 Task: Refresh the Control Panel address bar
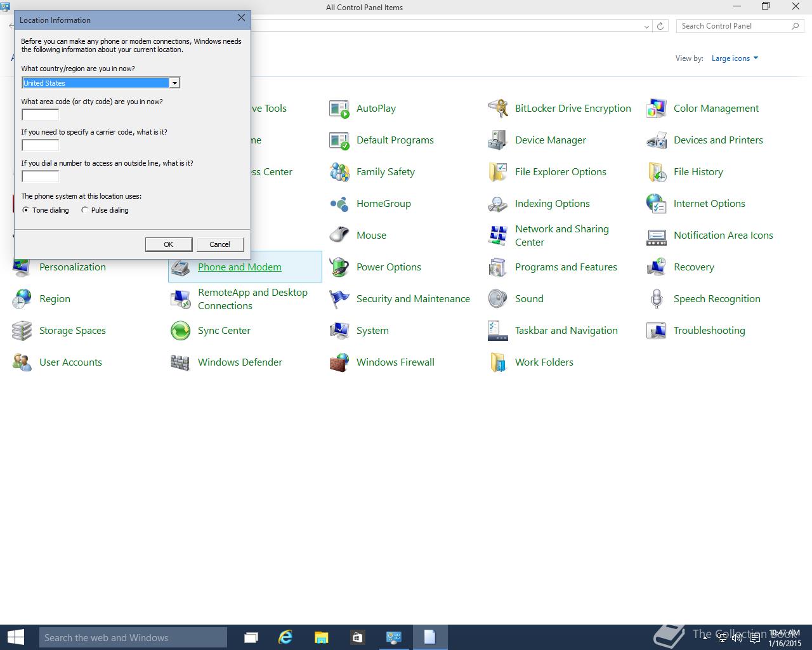pos(660,26)
